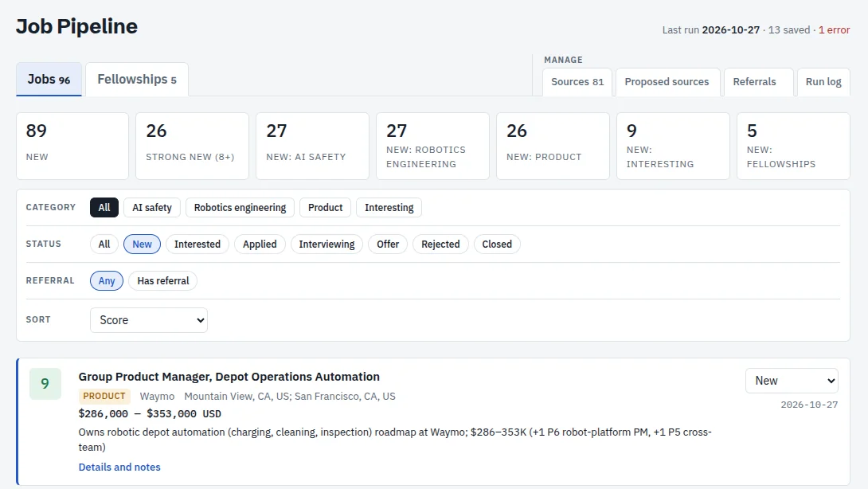Open the Sources manage tab
Viewport: 868px width, 489px height.
coord(577,82)
